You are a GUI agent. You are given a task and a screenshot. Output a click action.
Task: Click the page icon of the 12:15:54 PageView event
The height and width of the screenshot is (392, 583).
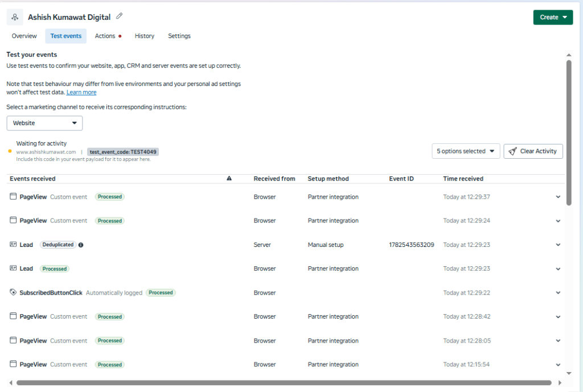(13, 364)
